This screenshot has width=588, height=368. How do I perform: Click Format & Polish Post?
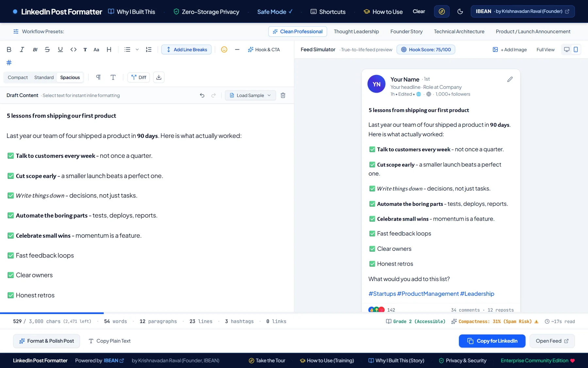[47, 341]
